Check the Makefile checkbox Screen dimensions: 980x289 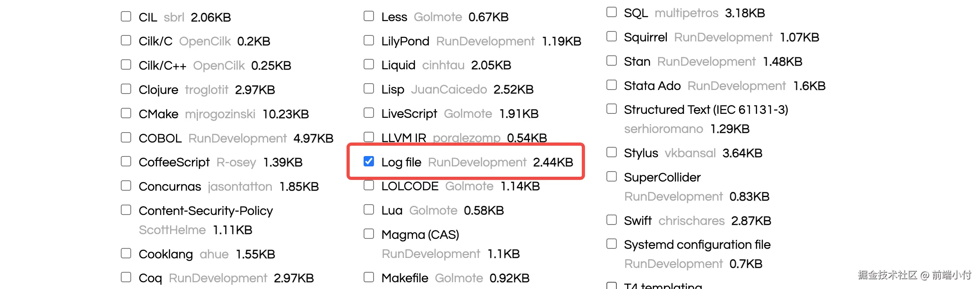point(369,277)
